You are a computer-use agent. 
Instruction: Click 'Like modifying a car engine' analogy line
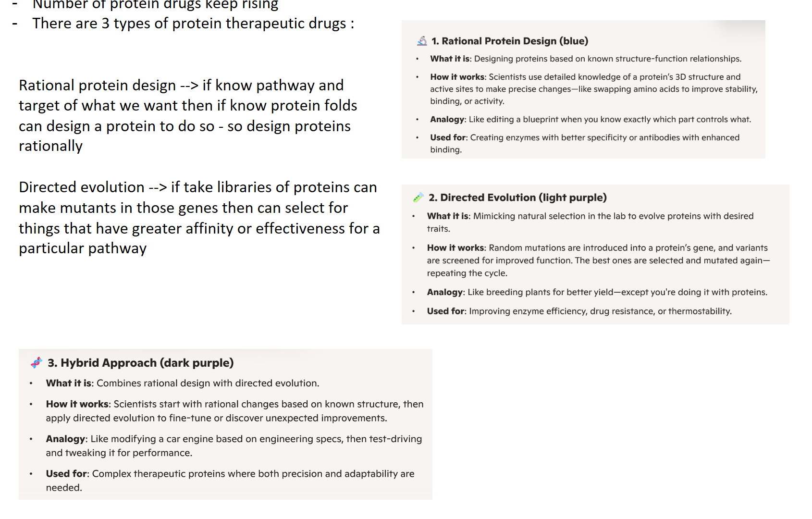click(x=234, y=445)
